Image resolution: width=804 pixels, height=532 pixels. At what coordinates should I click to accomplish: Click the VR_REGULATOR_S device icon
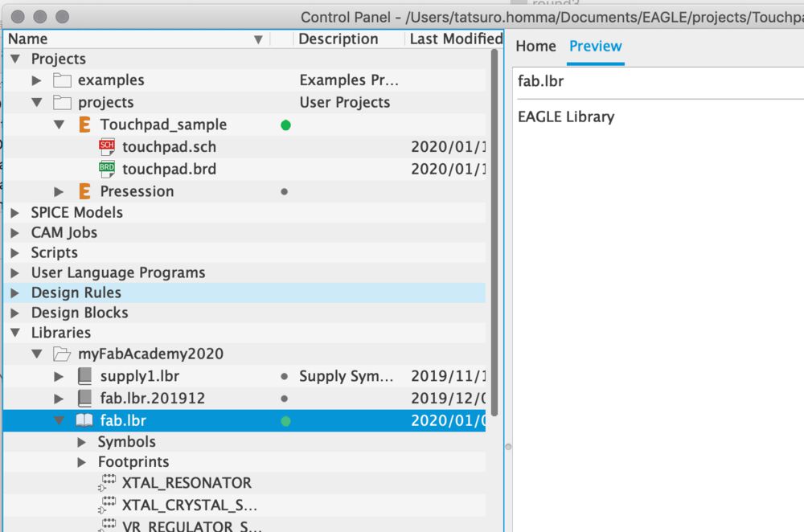(x=107, y=526)
